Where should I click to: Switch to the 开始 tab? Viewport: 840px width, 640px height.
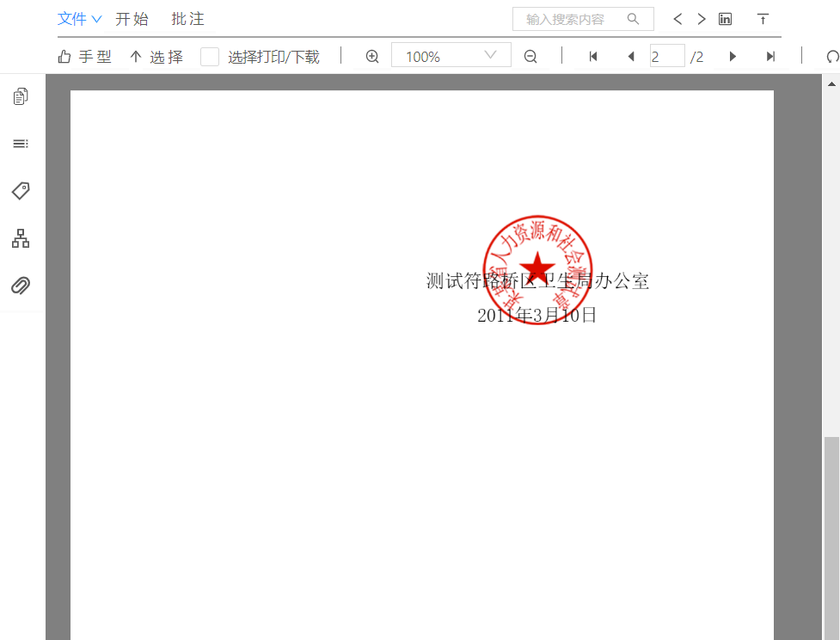coord(132,19)
